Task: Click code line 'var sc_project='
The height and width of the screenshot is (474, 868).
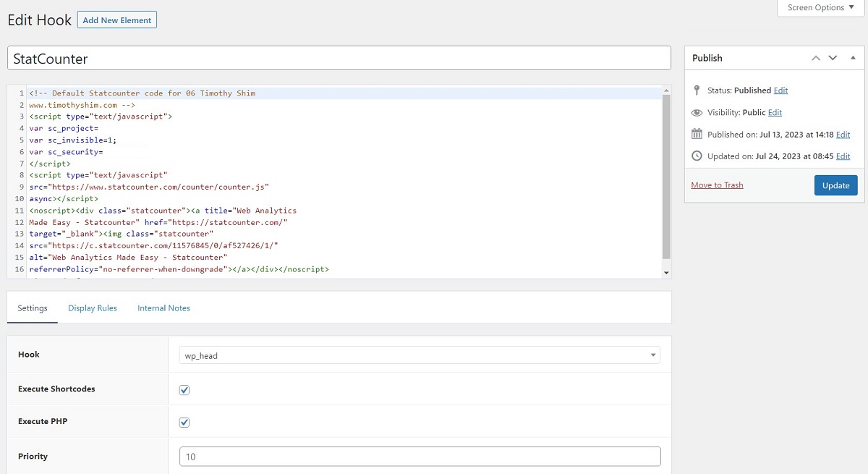Action: click(x=64, y=128)
